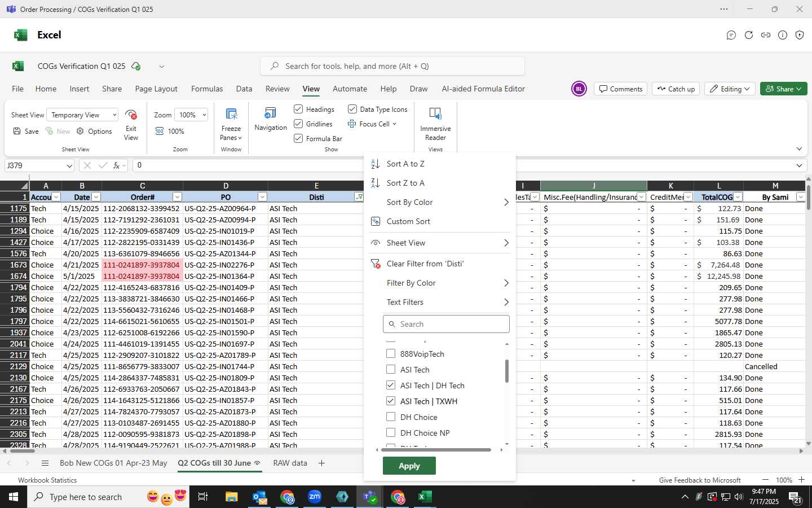This screenshot has width=812, height=508.
Task: Uncheck ASI Tech | DH Tech filter
Action: point(391,386)
